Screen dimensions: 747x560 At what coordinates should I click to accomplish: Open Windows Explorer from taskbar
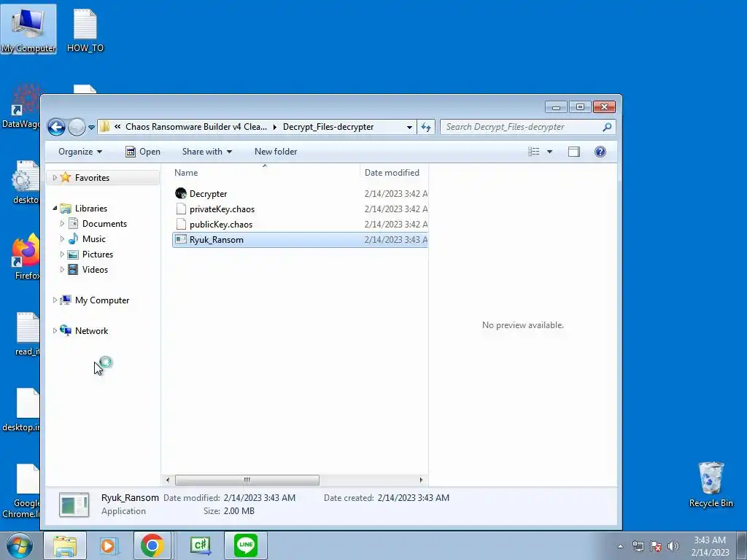65,545
